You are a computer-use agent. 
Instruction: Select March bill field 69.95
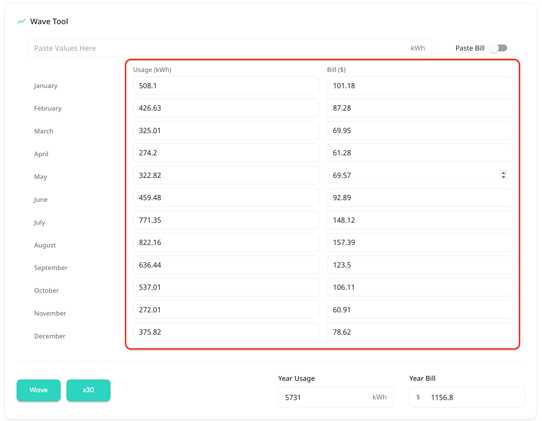[x=420, y=131]
